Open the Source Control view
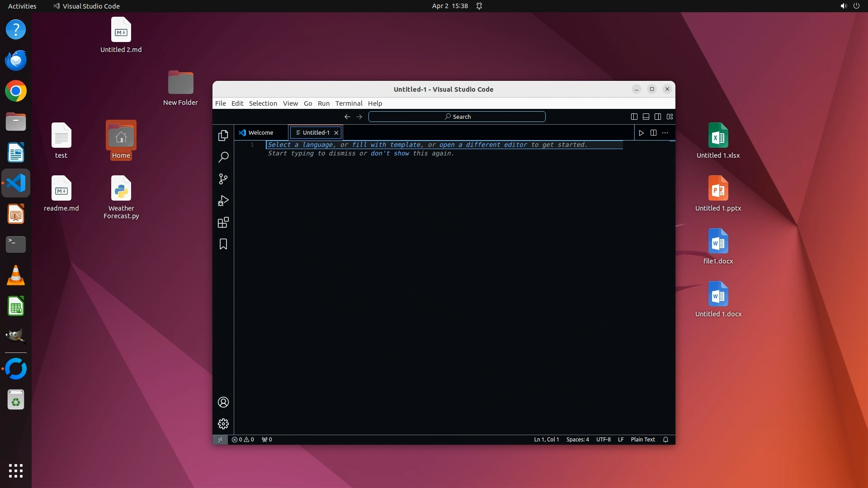This screenshot has height=488, width=868. (x=223, y=179)
